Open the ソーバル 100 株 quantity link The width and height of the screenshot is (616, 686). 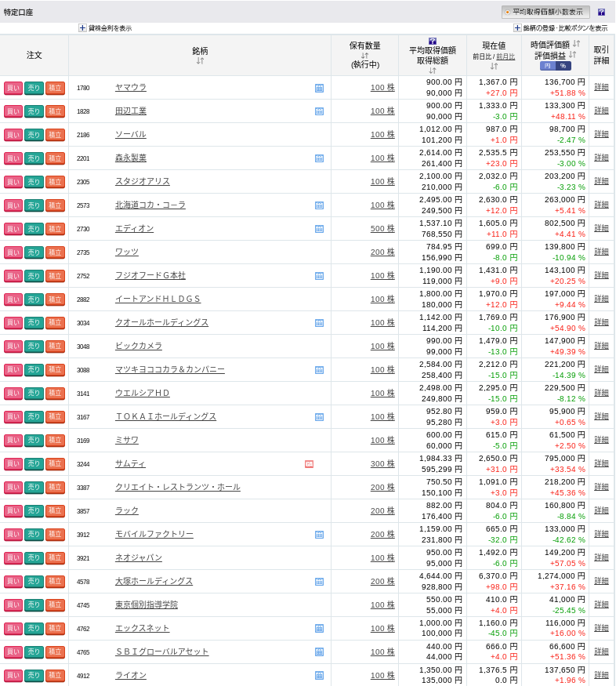[x=382, y=135]
